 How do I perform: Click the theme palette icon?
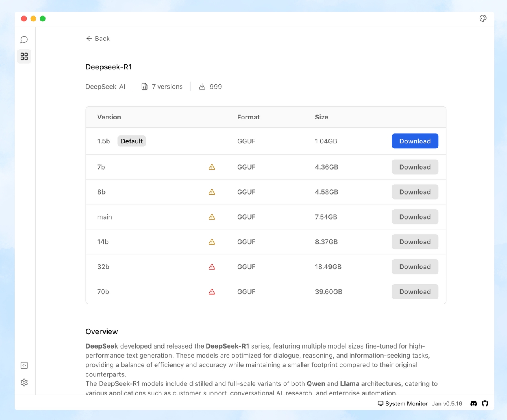[x=483, y=18]
